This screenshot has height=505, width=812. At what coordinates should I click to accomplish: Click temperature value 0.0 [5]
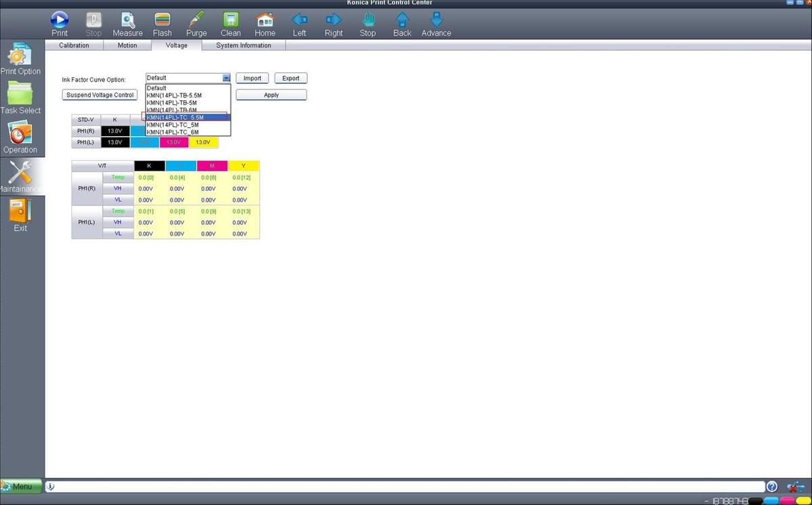coord(177,211)
